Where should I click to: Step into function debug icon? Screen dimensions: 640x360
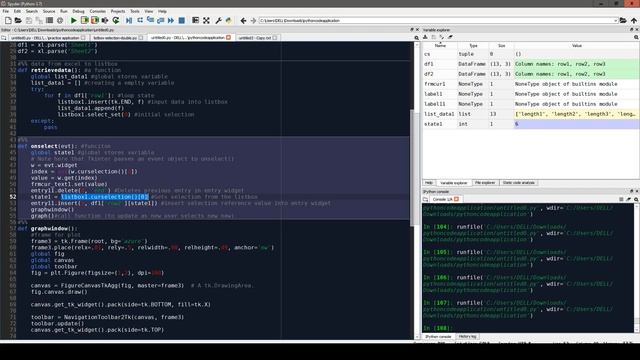(150, 20)
